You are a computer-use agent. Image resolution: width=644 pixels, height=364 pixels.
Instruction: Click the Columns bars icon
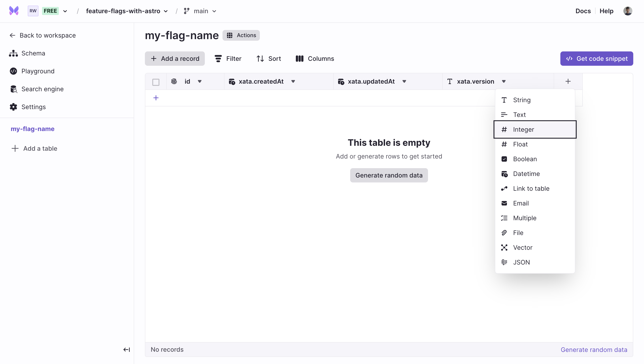coord(299,59)
